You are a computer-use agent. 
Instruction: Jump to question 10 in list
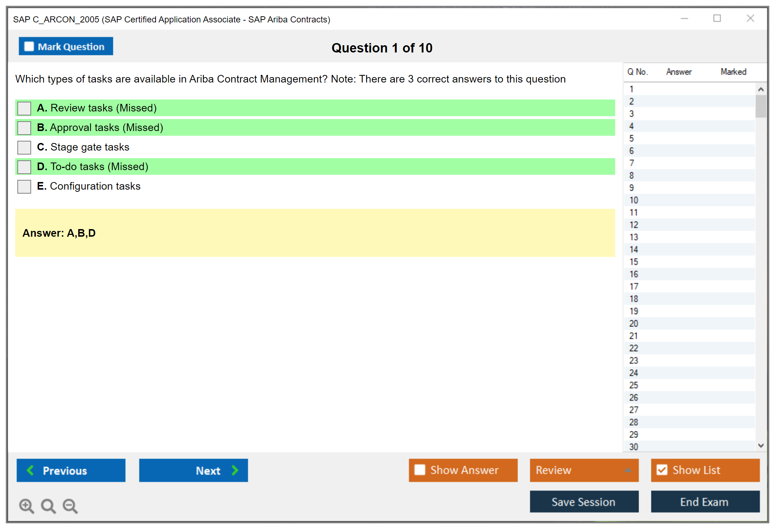634,200
